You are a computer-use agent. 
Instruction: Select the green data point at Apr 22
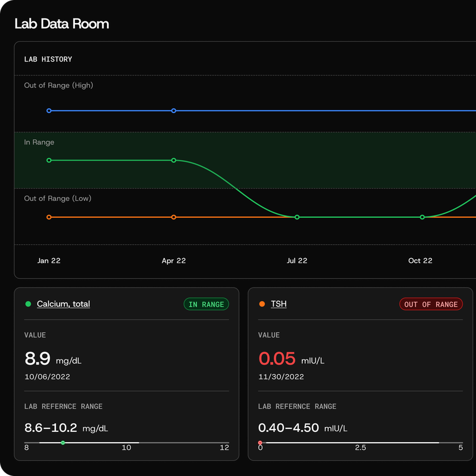[x=174, y=160]
